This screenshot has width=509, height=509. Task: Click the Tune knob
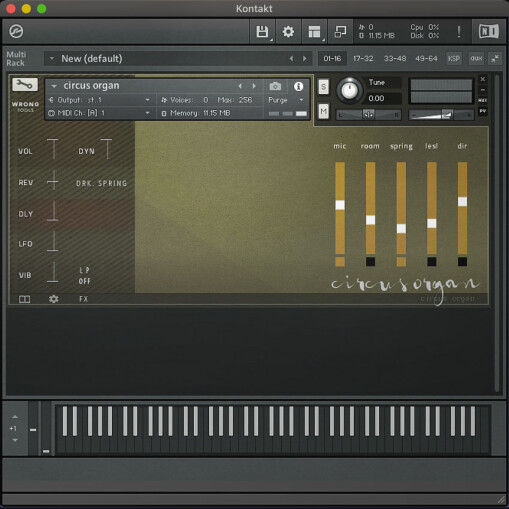(349, 90)
